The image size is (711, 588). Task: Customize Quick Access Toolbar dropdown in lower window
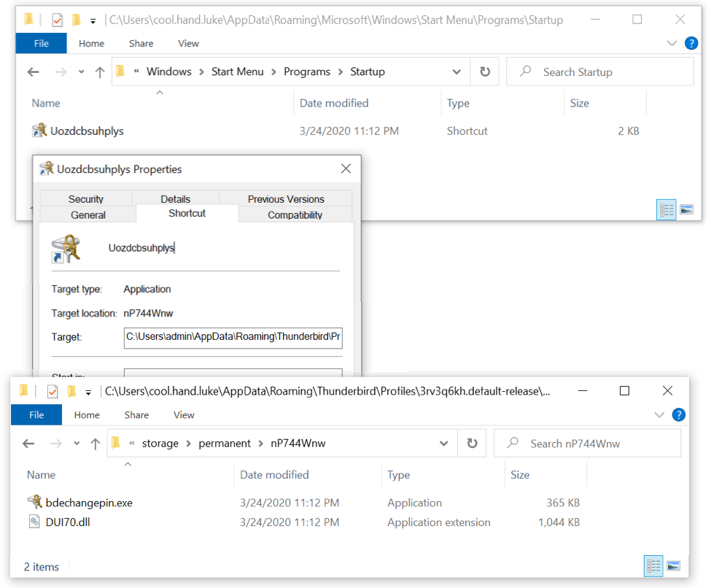pyautogui.click(x=88, y=392)
